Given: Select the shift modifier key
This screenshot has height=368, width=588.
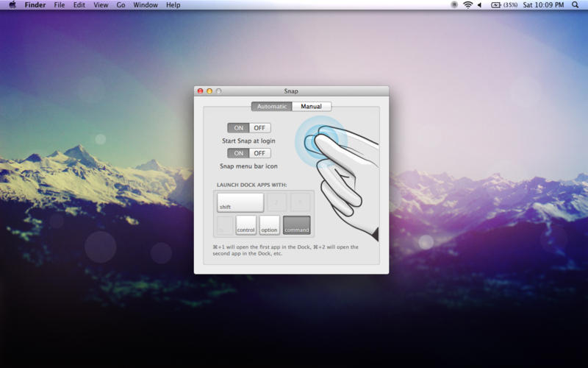Looking at the screenshot, I should (240, 202).
